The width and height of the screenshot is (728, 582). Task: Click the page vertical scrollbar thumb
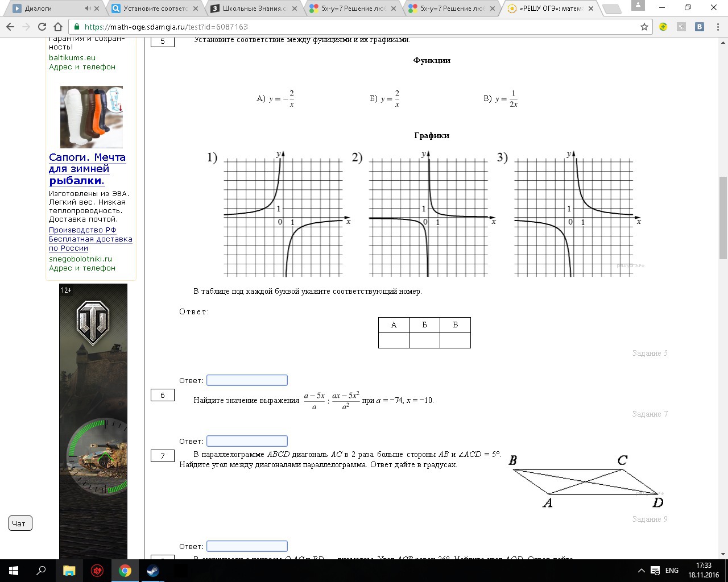723,218
